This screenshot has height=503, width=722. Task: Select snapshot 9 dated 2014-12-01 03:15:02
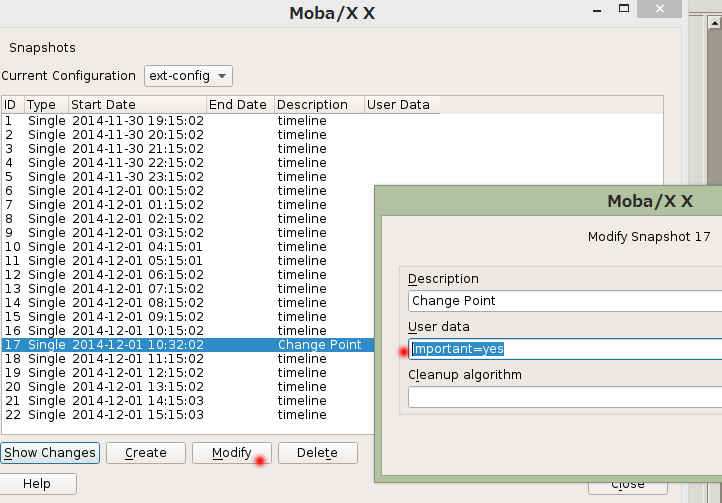pyautogui.click(x=188, y=233)
